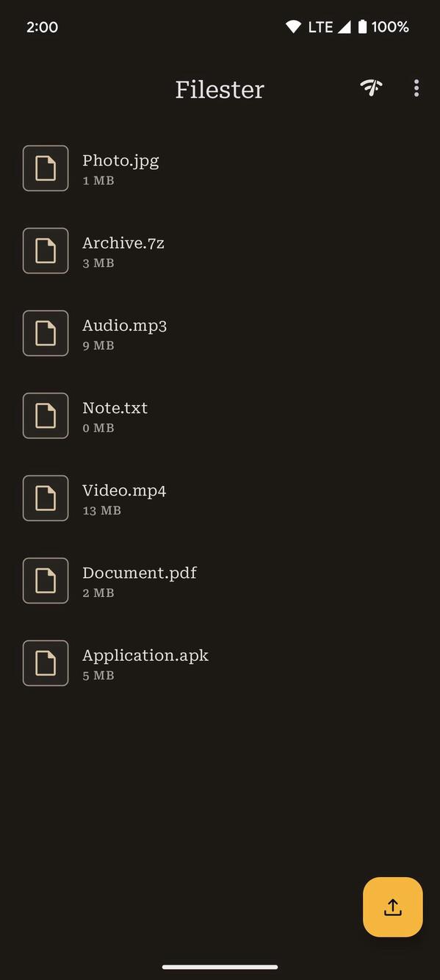Click the Video.mp4 file icon

point(46,498)
